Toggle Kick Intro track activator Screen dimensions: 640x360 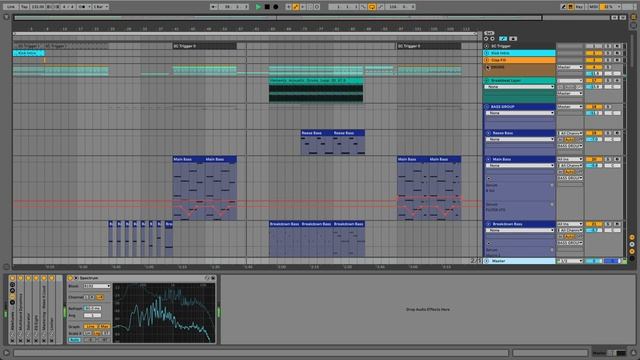pyautogui.click(x=593, y=53)
